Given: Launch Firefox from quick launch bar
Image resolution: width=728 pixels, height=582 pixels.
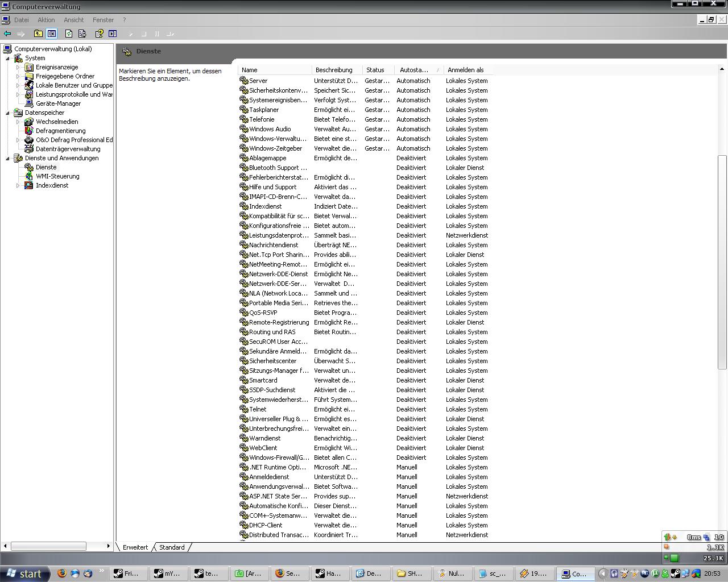Looking at the screenshot, I should point(62,573).
